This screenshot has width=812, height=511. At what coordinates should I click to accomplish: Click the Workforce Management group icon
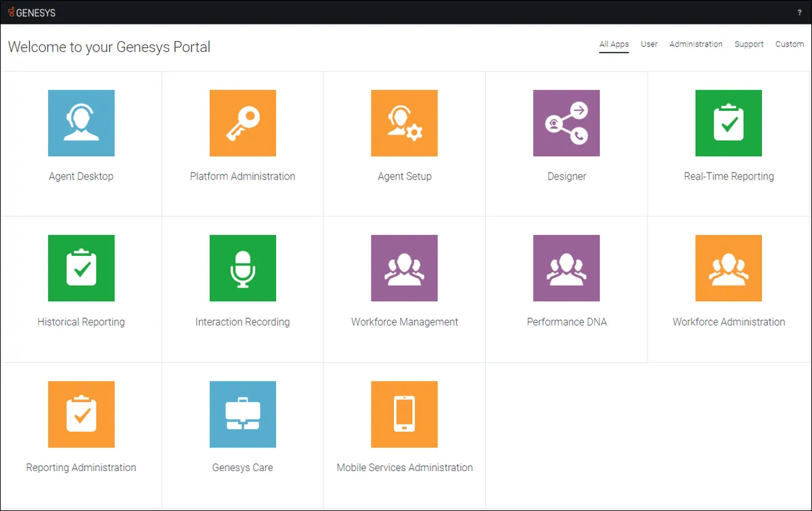[x=404, y=268]
